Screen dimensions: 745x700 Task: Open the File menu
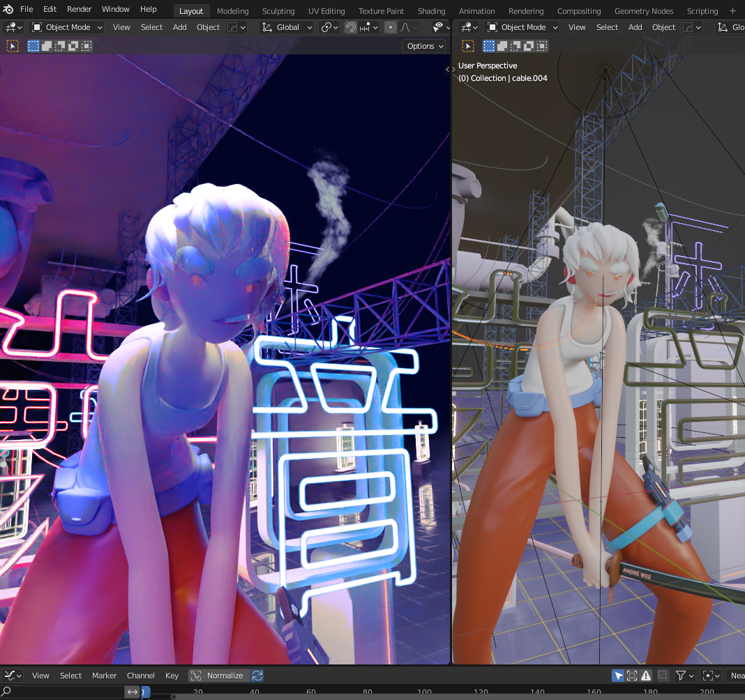27,9
